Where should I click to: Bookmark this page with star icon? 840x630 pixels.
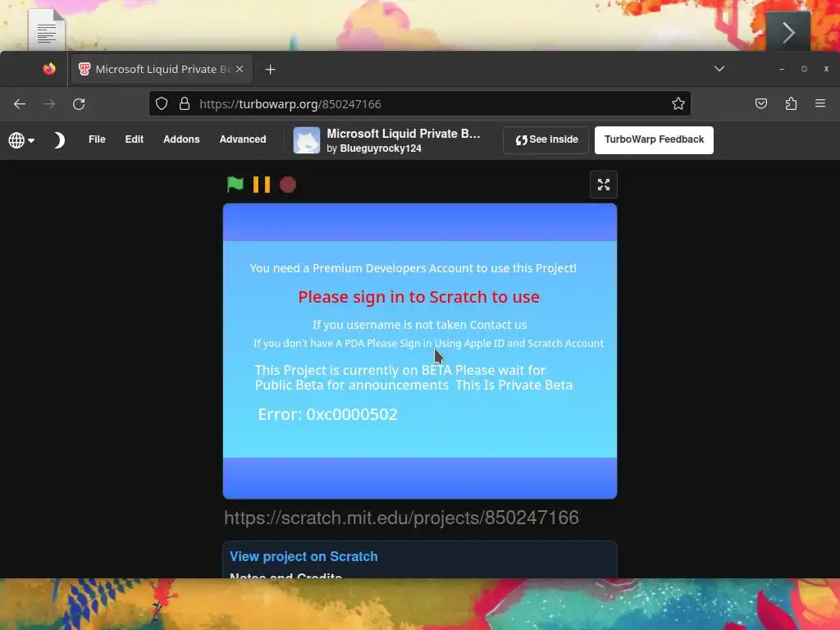[x=678, y=103]
